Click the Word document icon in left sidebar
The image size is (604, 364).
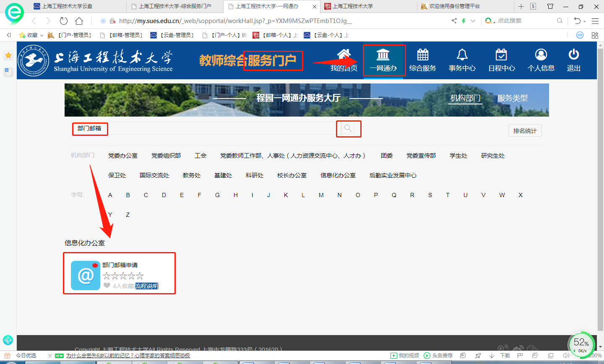[8, 72]
